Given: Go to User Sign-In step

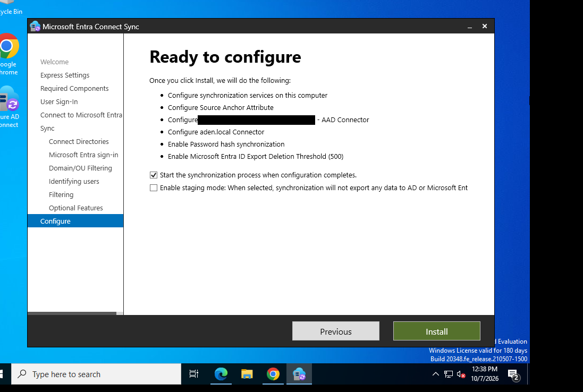Looking at the screenshot, I should pos(59,102).
